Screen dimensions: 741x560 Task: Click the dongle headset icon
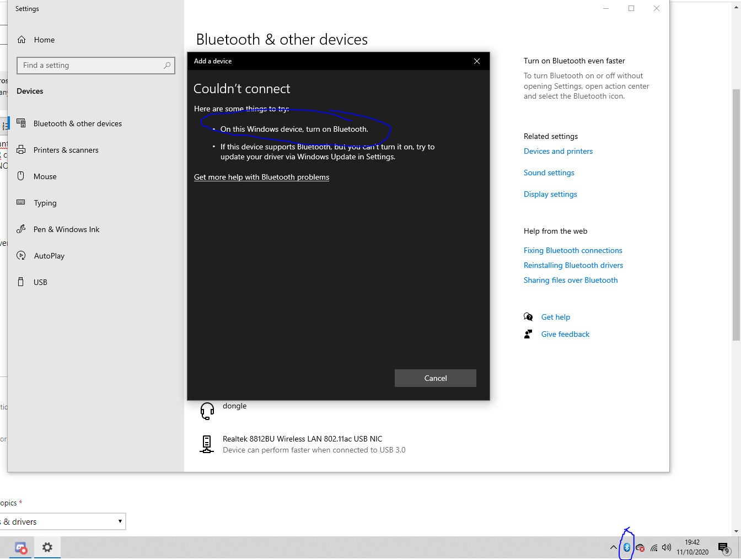click(x=207, y=411)
